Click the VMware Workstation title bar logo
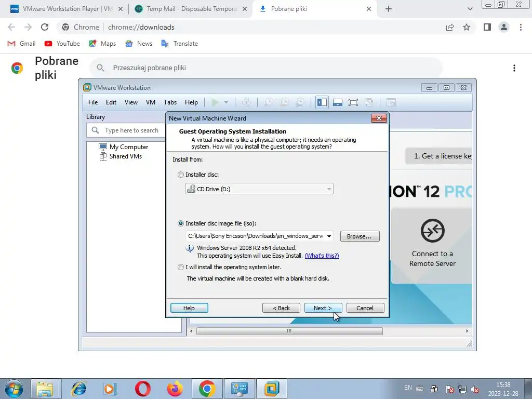This screenshot has width=532, height=399. (87, 87)
